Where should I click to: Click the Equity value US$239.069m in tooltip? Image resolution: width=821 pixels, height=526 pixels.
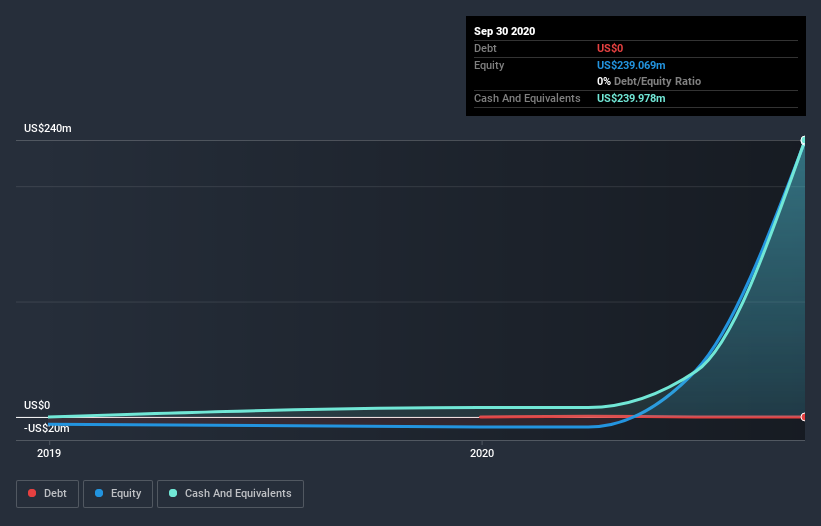point(631,65)
